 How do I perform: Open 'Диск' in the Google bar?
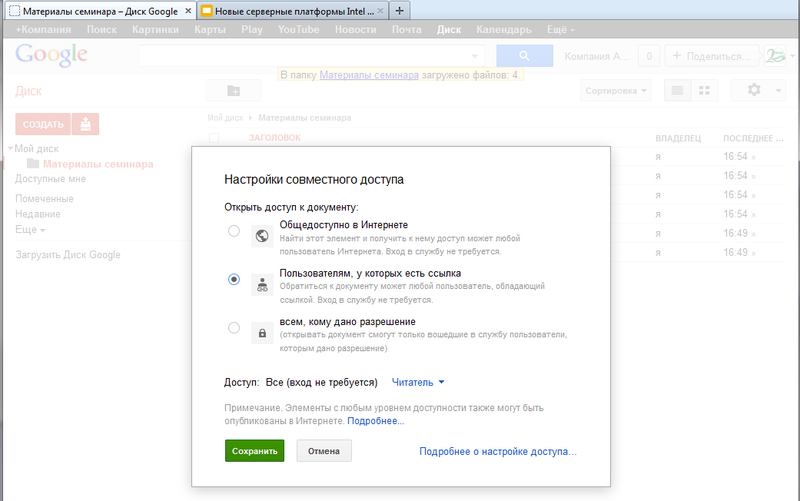click(x=449, y=30)
